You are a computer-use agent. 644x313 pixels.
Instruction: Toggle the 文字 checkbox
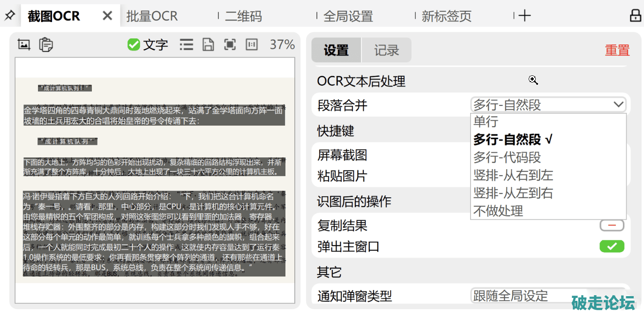coord(134,45)
